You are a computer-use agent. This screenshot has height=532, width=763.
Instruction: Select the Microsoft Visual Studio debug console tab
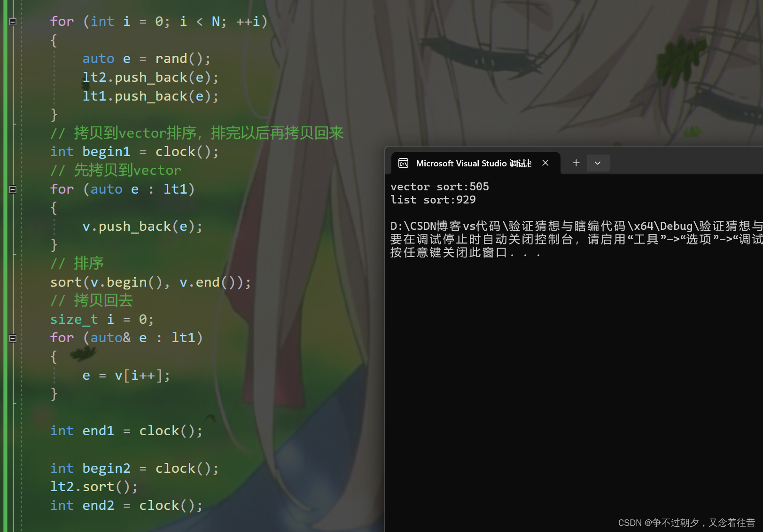475,163
